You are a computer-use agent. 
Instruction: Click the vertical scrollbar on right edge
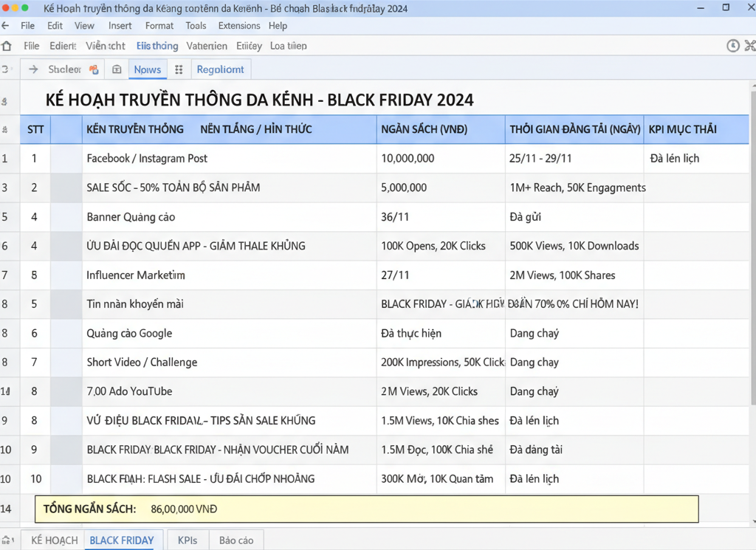(x=752, y=258)
